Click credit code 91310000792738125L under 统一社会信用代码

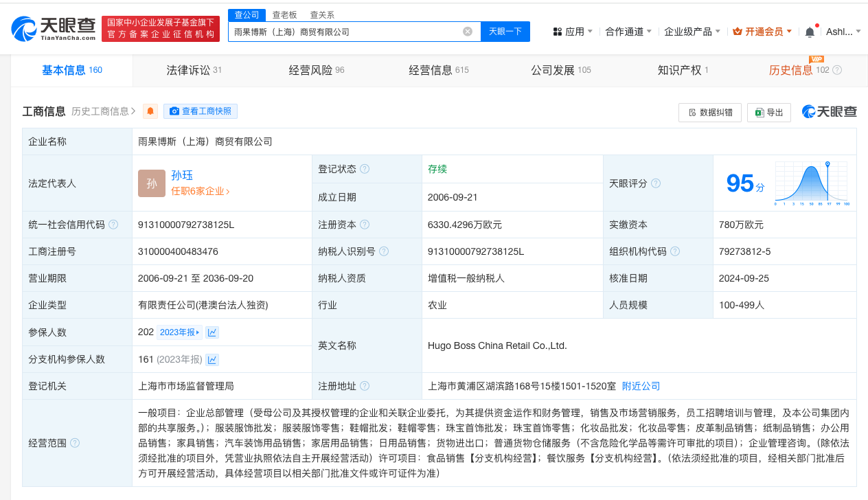pyautogui.click(x=186, y=225)
